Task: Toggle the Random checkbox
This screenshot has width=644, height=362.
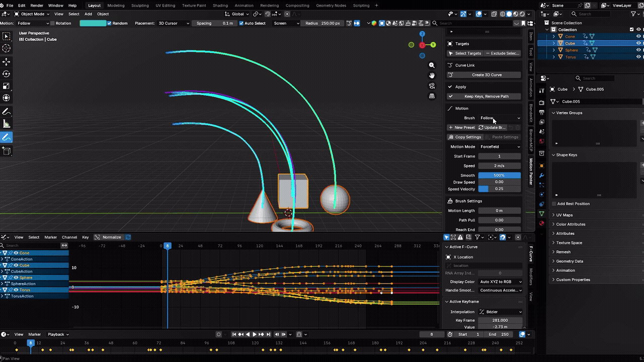Action: (x=109, y=23)
